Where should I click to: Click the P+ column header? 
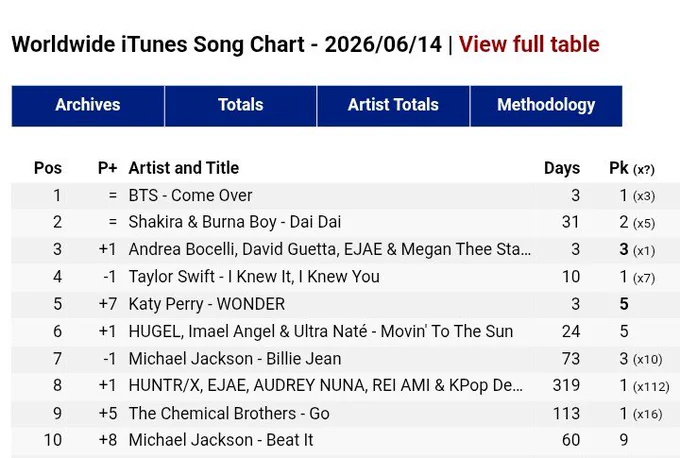point(108,168)
